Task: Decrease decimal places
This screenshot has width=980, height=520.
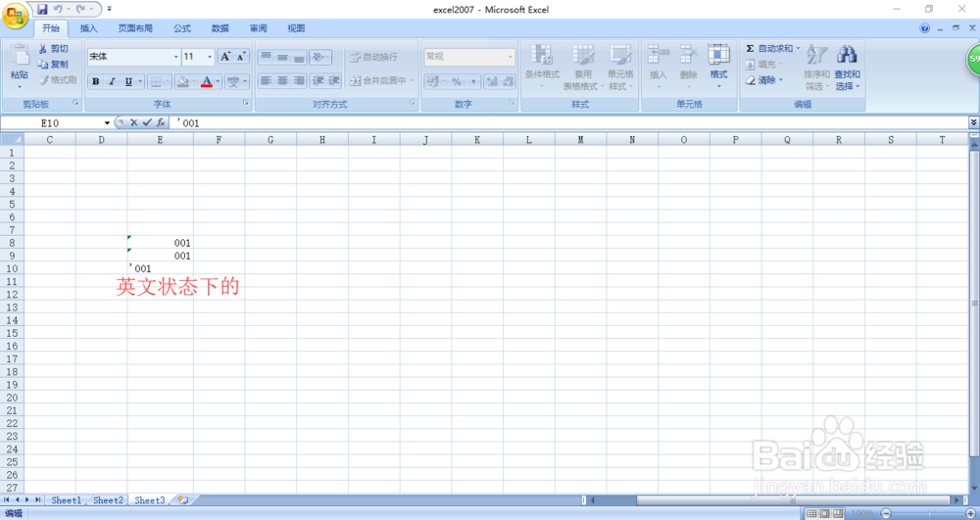Action: click(508, 82)
